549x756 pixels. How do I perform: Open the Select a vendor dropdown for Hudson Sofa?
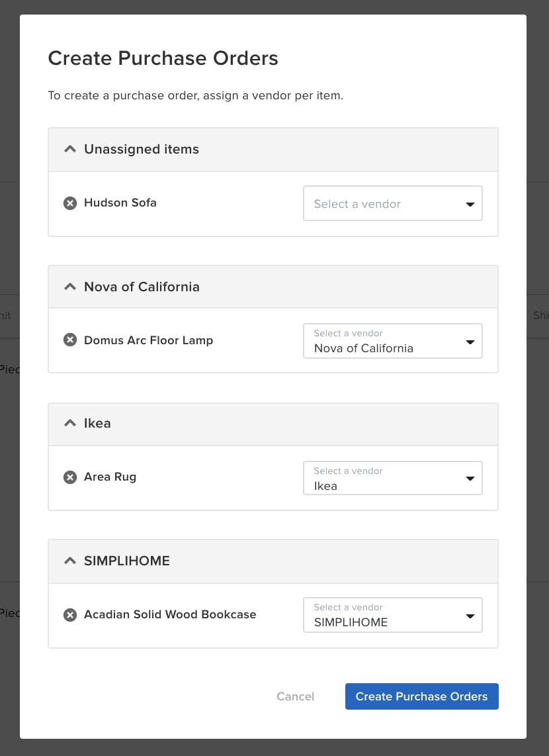(384, 203)
